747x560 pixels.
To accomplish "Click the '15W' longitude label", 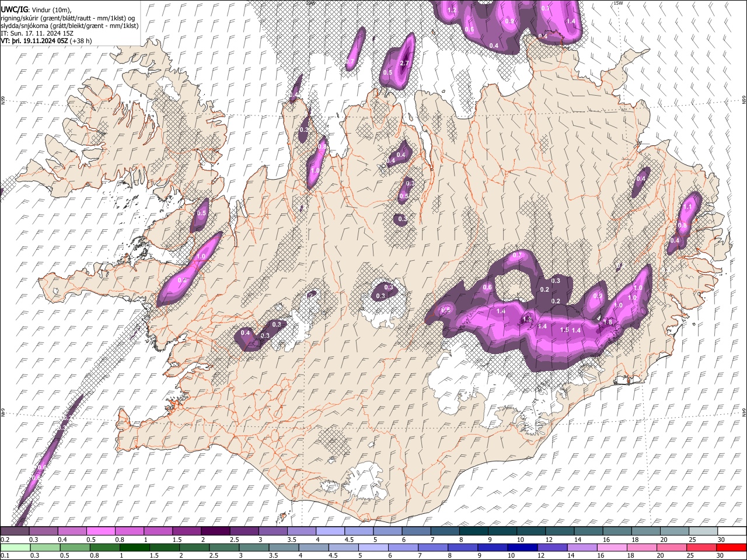I will click(x=618, y=3).
